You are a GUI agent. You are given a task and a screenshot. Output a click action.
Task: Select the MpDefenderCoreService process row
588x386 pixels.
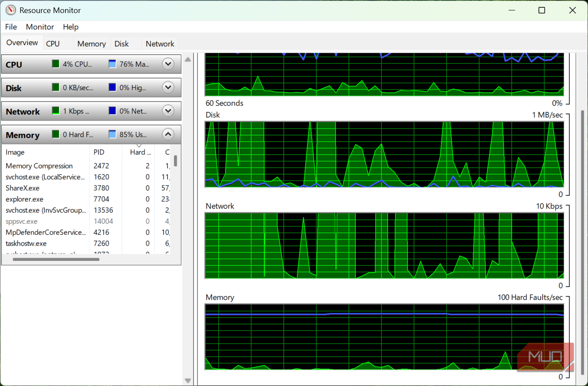tap(87, 232)
